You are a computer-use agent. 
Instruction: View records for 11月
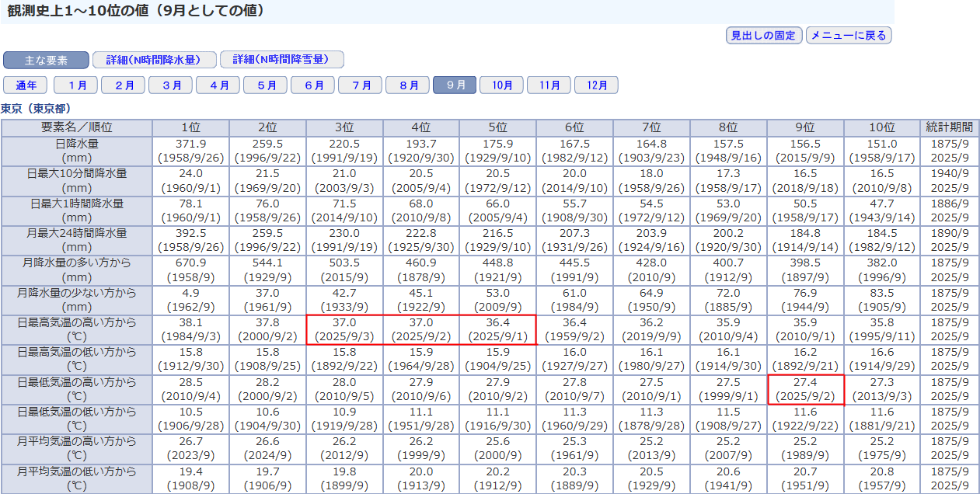tap(549, 85)
